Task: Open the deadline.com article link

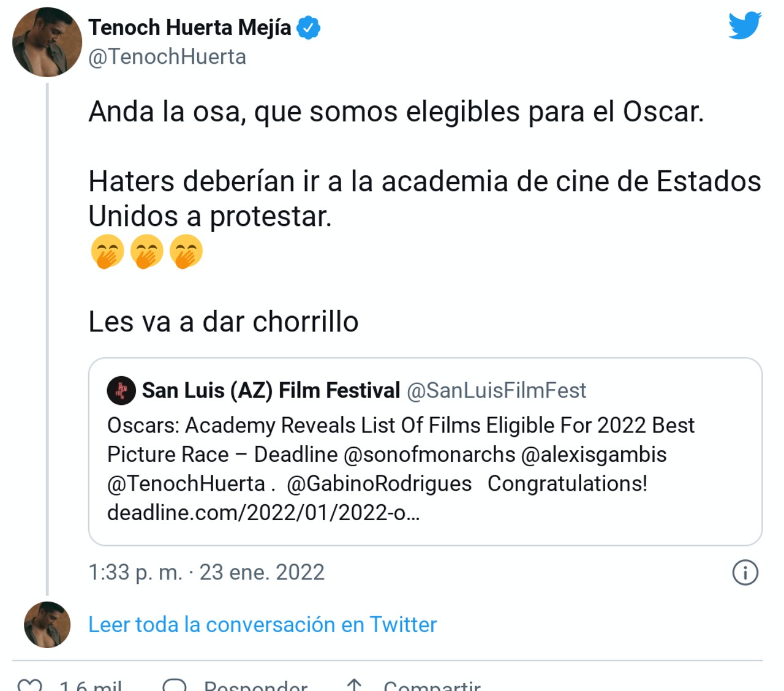Action: [x=265, y=513]
